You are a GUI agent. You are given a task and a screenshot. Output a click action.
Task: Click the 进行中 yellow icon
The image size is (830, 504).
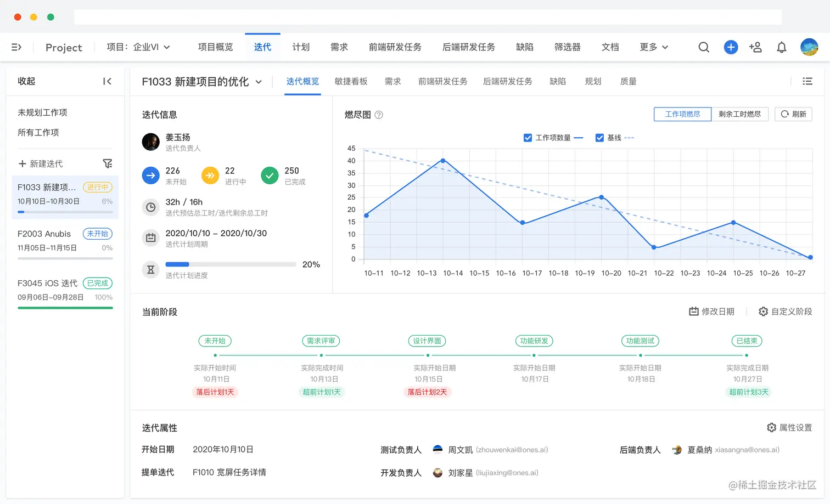point(210,175)
